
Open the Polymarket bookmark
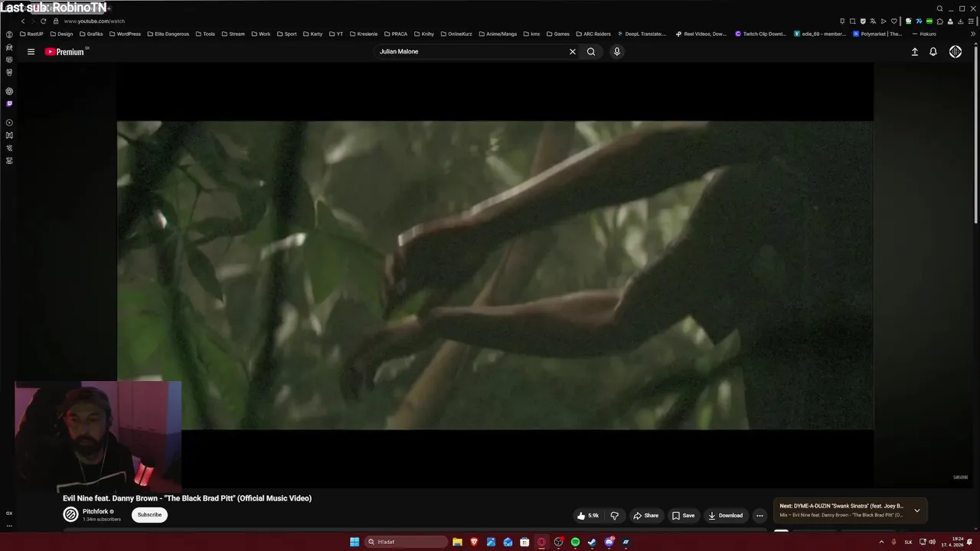(877, 34)
